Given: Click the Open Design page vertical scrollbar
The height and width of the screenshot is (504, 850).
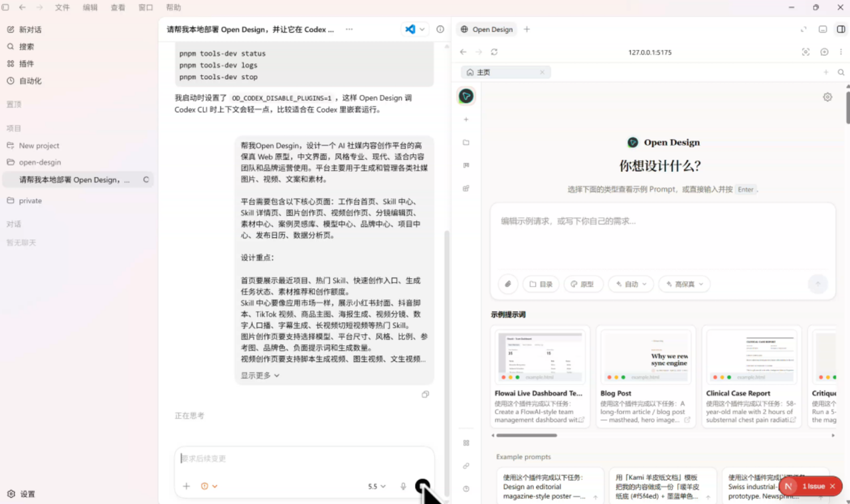Looking at the screenshot, I should tap(847, 106).
